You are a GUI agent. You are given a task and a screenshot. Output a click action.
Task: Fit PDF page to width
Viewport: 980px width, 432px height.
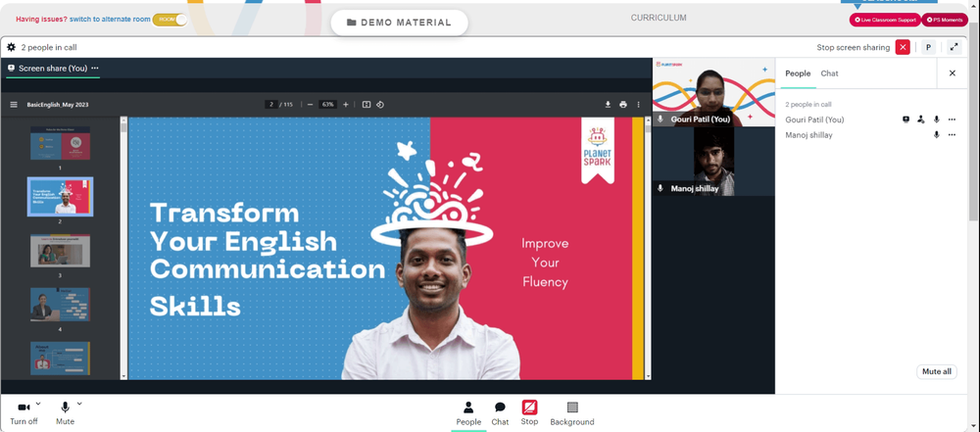point(367,105)
